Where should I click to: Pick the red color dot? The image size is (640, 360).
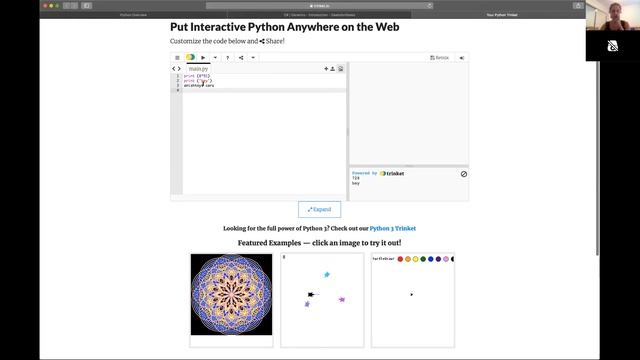coord(400,259)
